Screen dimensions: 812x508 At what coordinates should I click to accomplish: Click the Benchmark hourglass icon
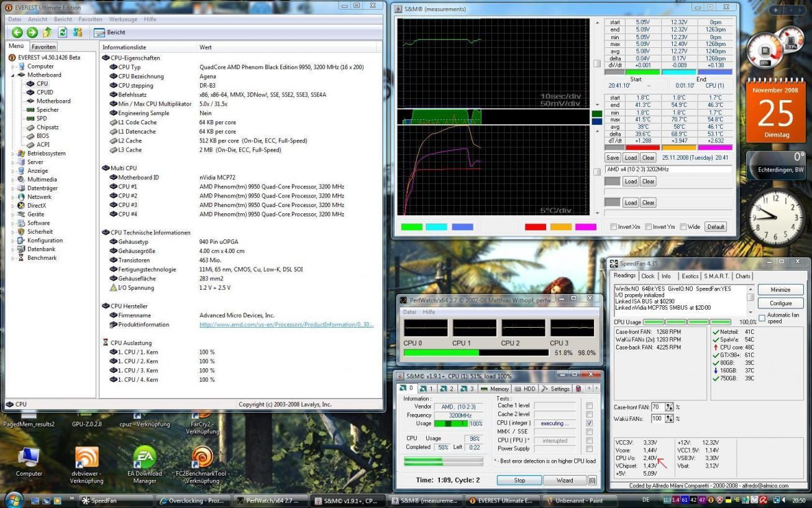[22, 257]
